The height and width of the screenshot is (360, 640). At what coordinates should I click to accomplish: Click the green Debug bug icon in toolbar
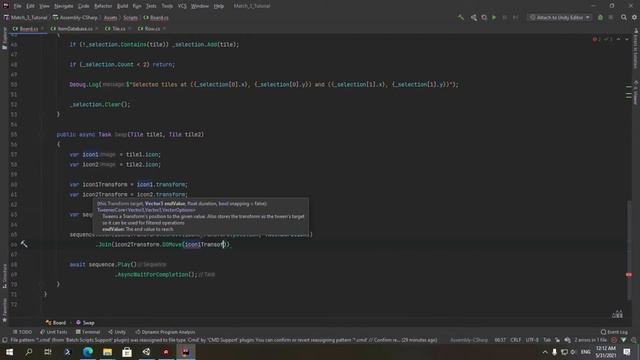[x=600, y=18]
